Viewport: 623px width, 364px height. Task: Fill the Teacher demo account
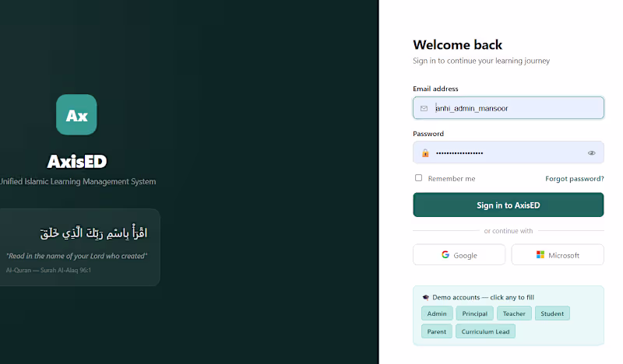coord(514,313)
